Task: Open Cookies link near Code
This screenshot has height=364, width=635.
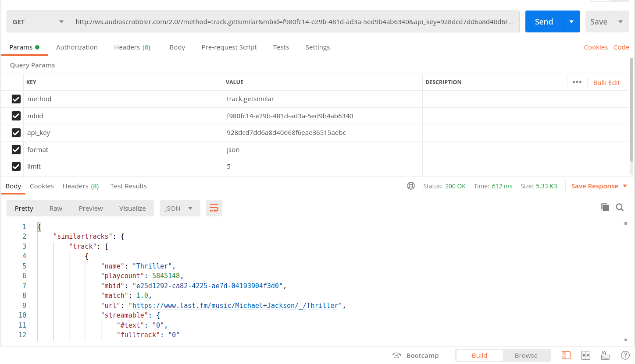Action: pyautogui.click(x=596, y=47)
